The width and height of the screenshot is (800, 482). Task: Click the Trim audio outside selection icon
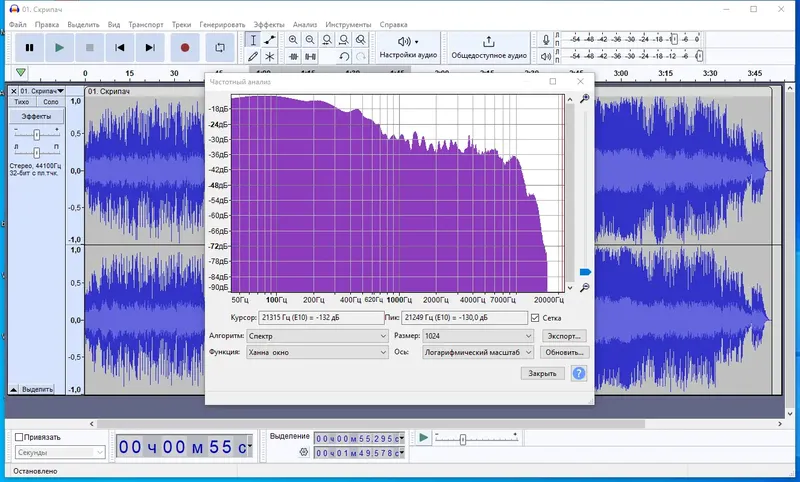point(293,57)
